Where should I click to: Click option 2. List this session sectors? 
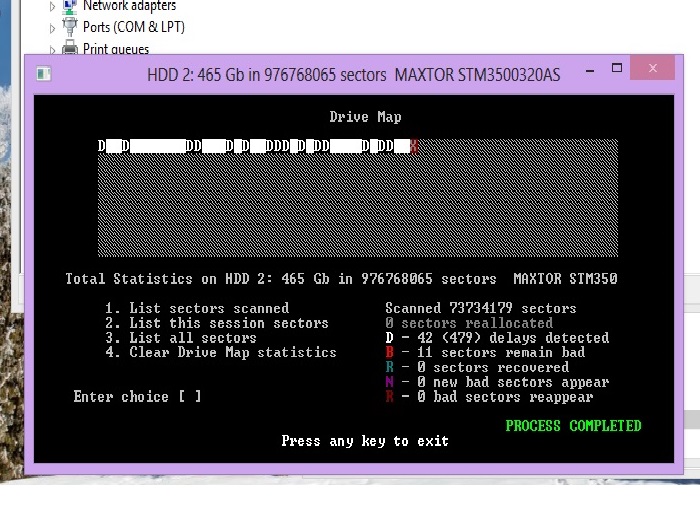tap(217, 323)
